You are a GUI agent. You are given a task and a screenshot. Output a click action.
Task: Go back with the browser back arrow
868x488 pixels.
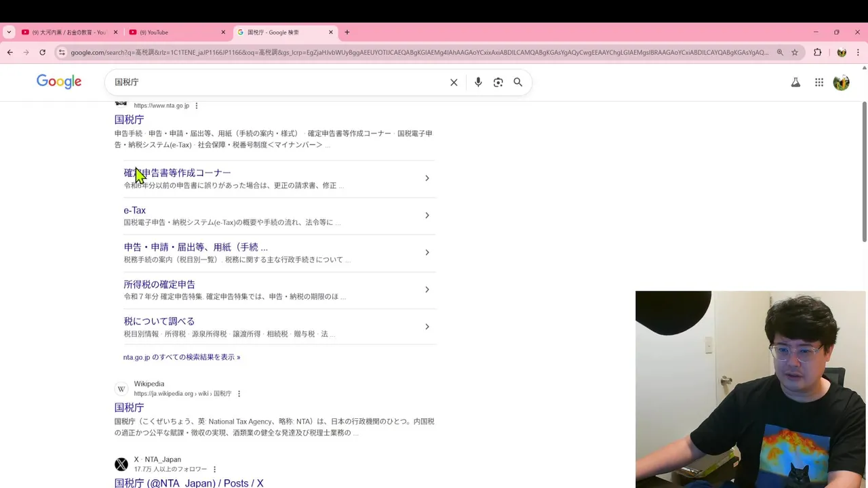(x=9, y=52)
